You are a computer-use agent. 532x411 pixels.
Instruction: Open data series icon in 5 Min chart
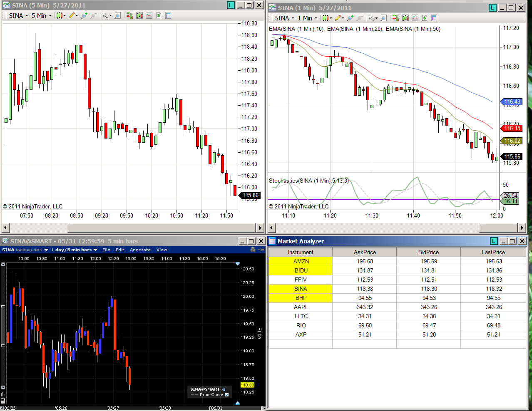(139, 15)
